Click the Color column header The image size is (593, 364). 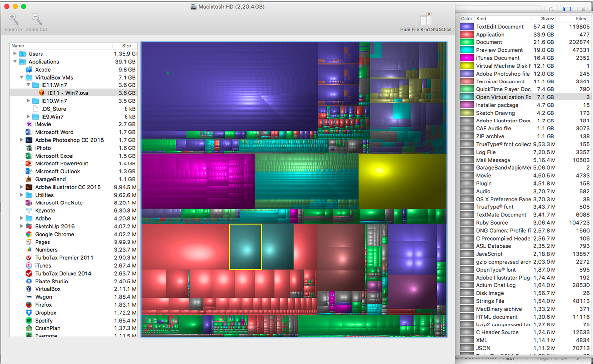click(466, 19)
